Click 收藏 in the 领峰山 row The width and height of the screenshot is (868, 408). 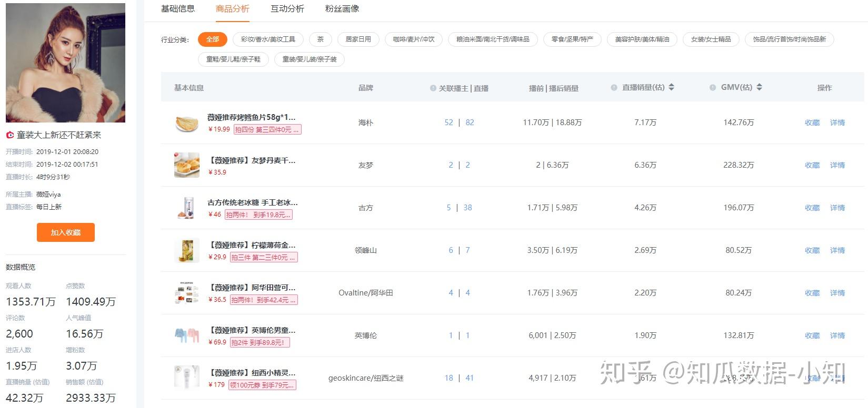812,250
